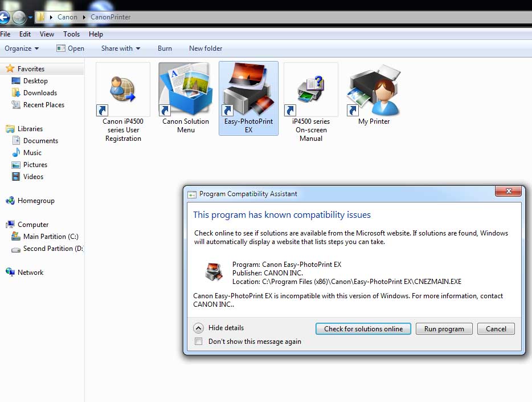Image resolution: width=532 pixels, height=402 pixels.
Task: Select Desktop label under Favorites
Action: (x=36, y=81)
